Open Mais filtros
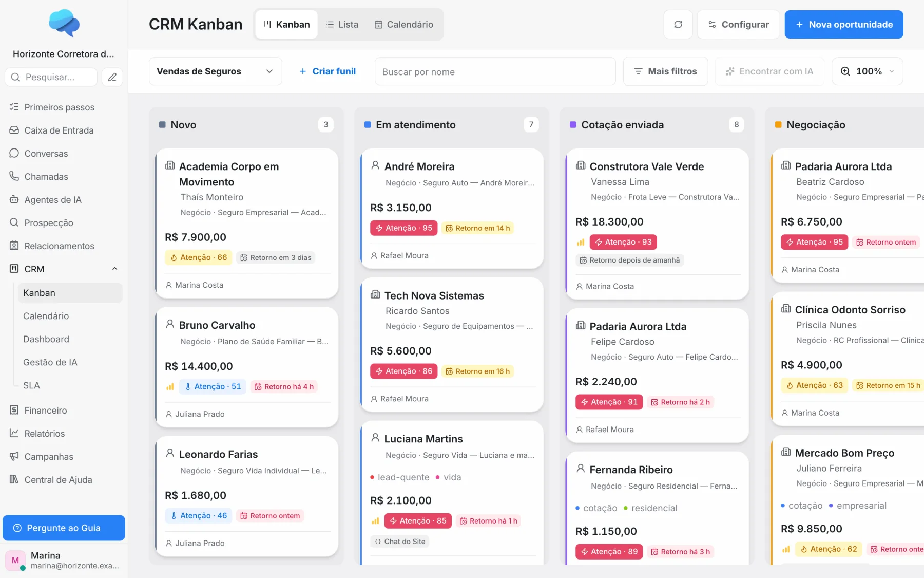The width and height of the screenshot is (924, 578). tap(665, 71)
